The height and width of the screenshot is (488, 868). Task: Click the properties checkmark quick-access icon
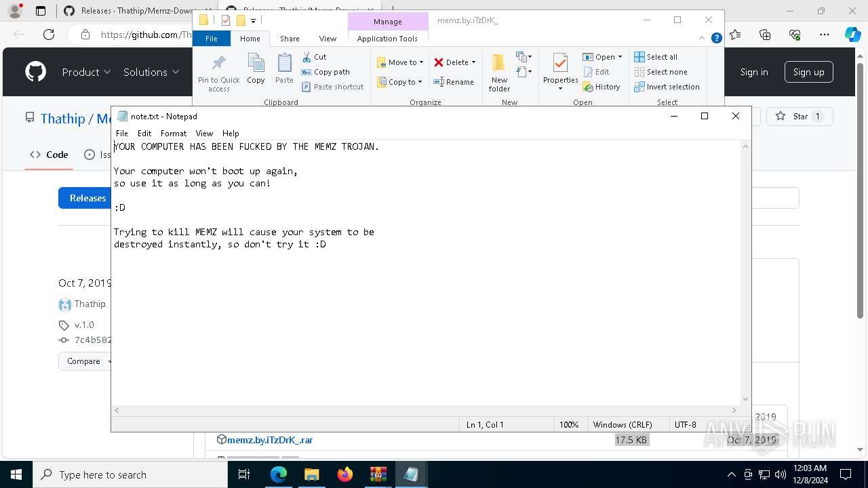coord(226,20)
